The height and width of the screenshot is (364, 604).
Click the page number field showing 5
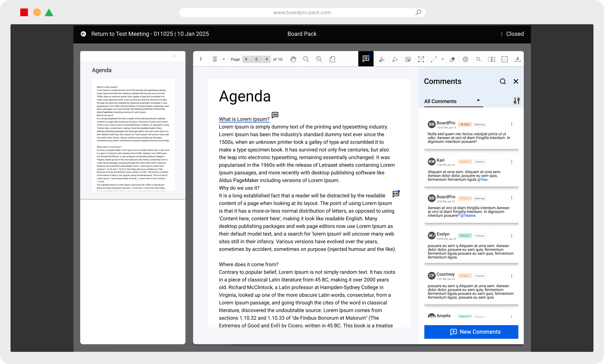click(256, 59)
